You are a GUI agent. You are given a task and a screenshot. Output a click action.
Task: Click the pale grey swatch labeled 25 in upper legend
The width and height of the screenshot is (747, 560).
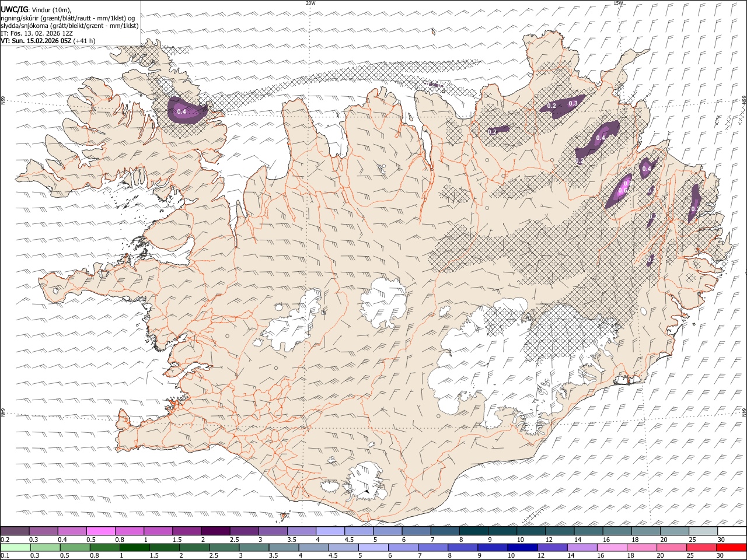[x=703, y=531]
